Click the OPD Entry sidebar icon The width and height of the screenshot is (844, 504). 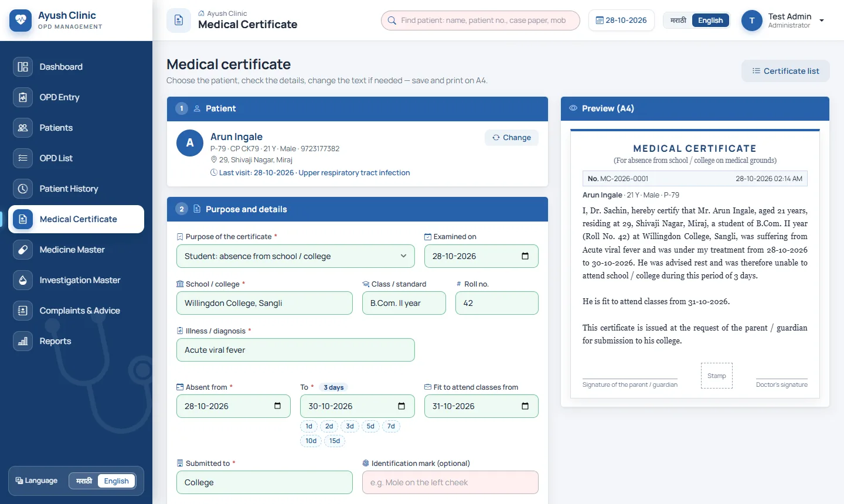click(x=23, y=97)
